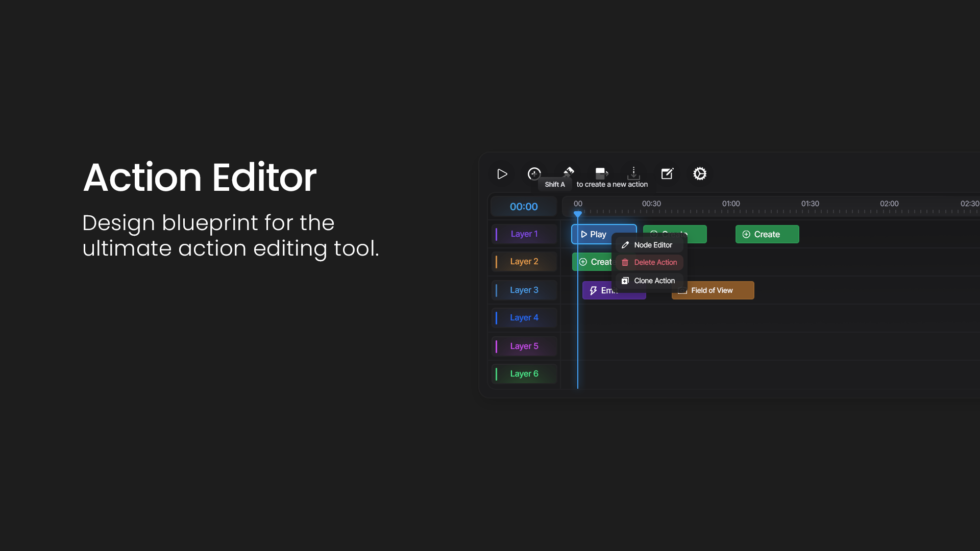Click the Layer 6 label

pos(524,373)
